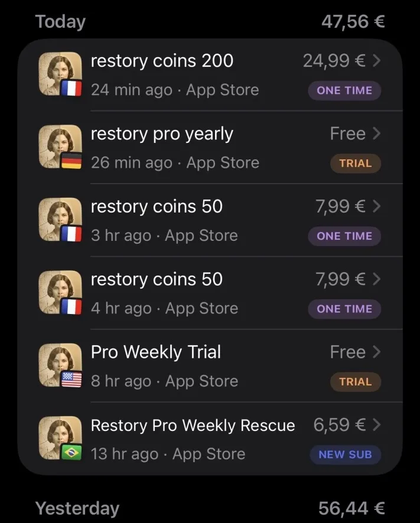Image resolution: width=420 pixels, height=523 pixels.
Task: Click the ONE TIME badge on restory coins 200
Action: [x=344, y=90]
